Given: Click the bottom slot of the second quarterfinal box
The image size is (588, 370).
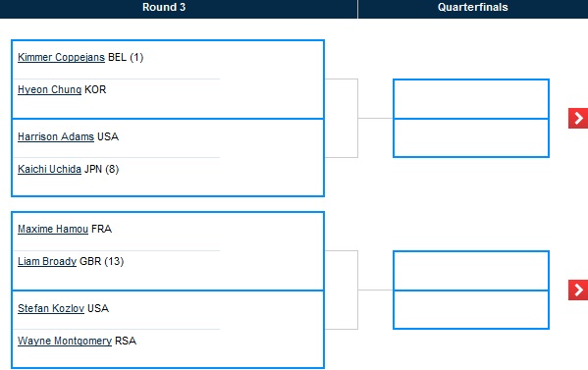Looking at the screenshot, I should pos(471,310).
